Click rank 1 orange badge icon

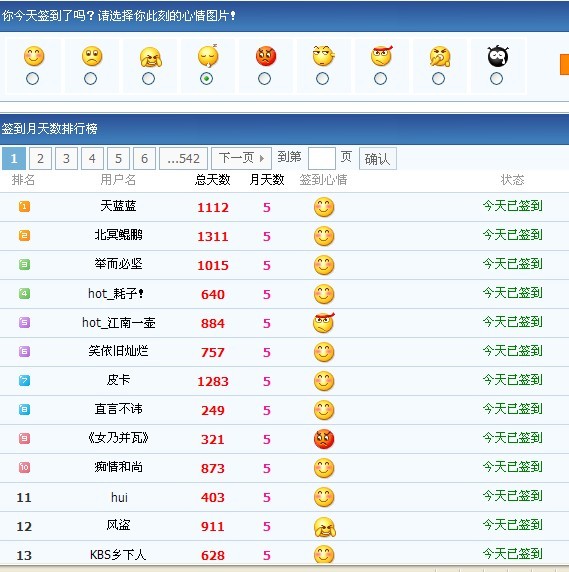pyautogui.click(x=24, y=206)
